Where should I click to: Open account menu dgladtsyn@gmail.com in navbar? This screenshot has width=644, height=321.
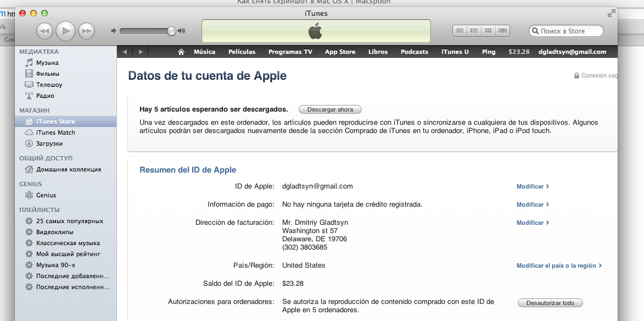click(x=573, y=52)
